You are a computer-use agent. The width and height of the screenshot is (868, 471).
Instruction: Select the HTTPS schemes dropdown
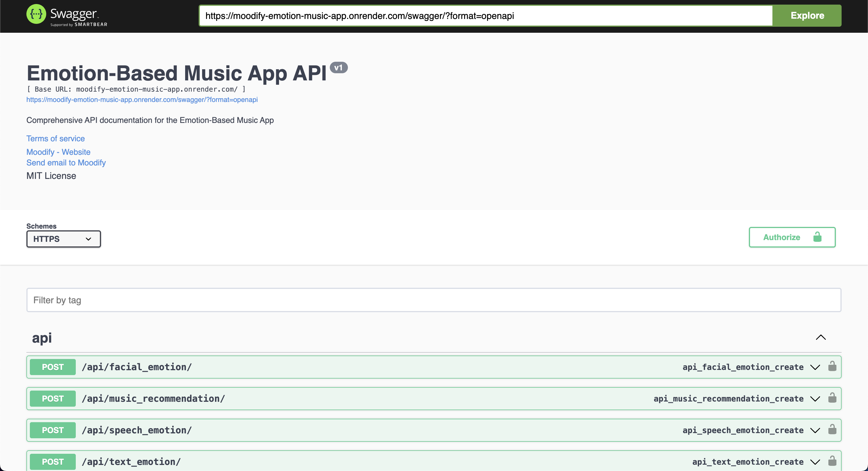pyautogui.click(x=64, y=239)
